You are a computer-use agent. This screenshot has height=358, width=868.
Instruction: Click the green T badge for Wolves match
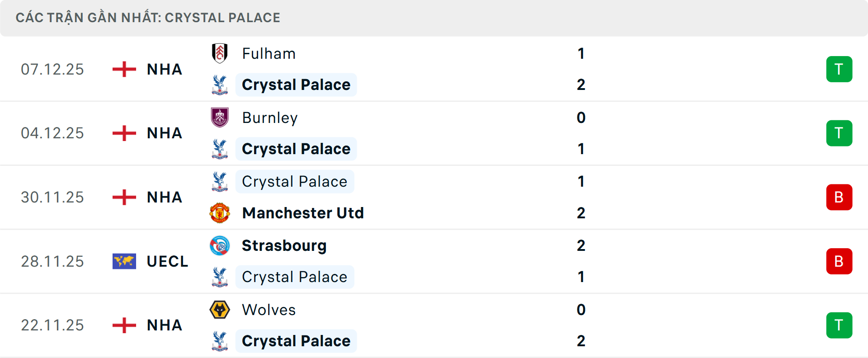(839, 325)
